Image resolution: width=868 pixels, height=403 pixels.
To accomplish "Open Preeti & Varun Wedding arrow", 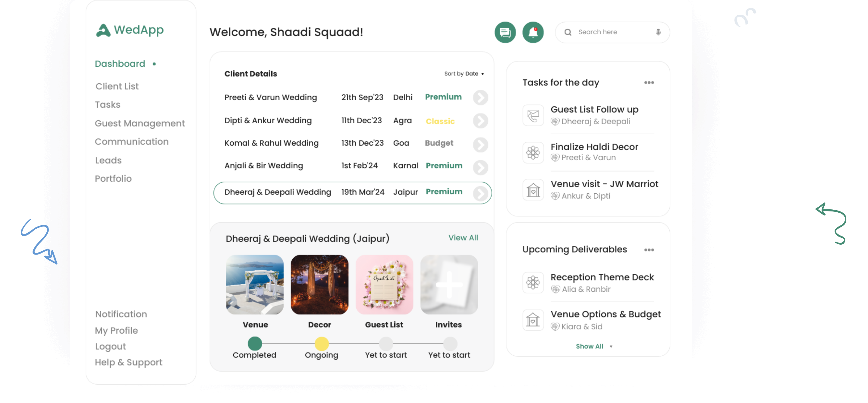I will tap(480, 98).
